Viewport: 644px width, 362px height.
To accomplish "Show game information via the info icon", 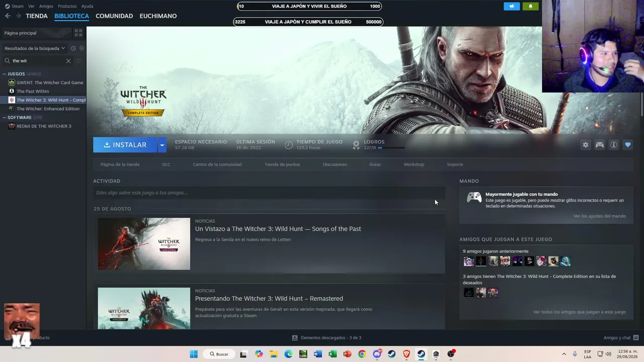I will [614, 145].
